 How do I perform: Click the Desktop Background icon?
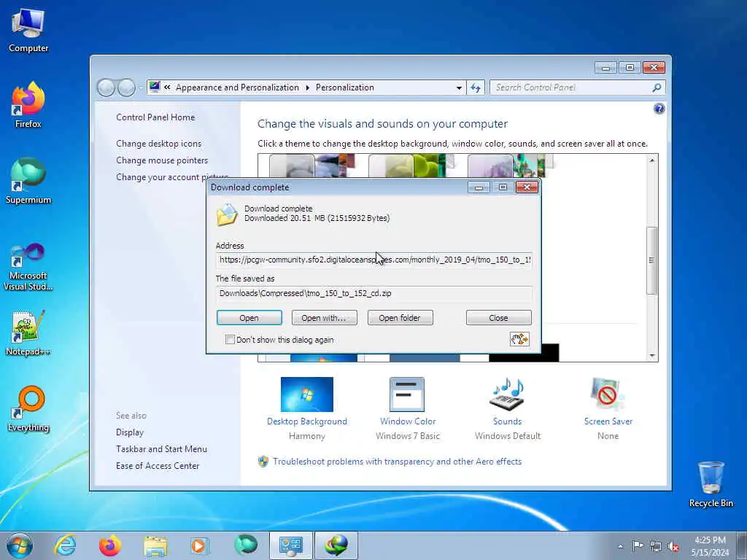307,394
